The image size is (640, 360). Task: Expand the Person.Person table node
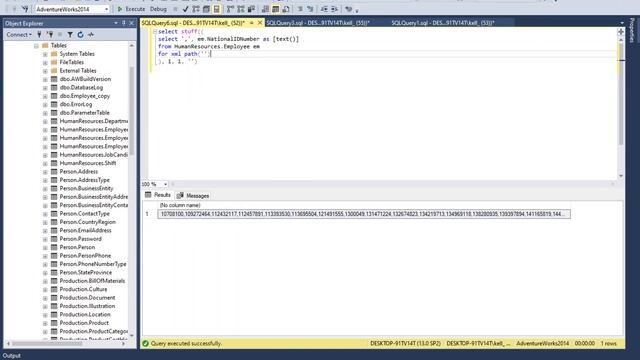[45, 247]
